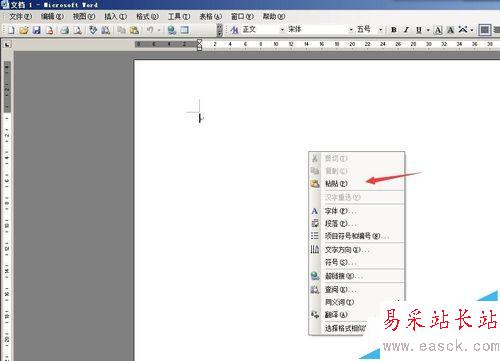
Task: Toggle Justify alignment button
Action: click(x=485, y=30)
